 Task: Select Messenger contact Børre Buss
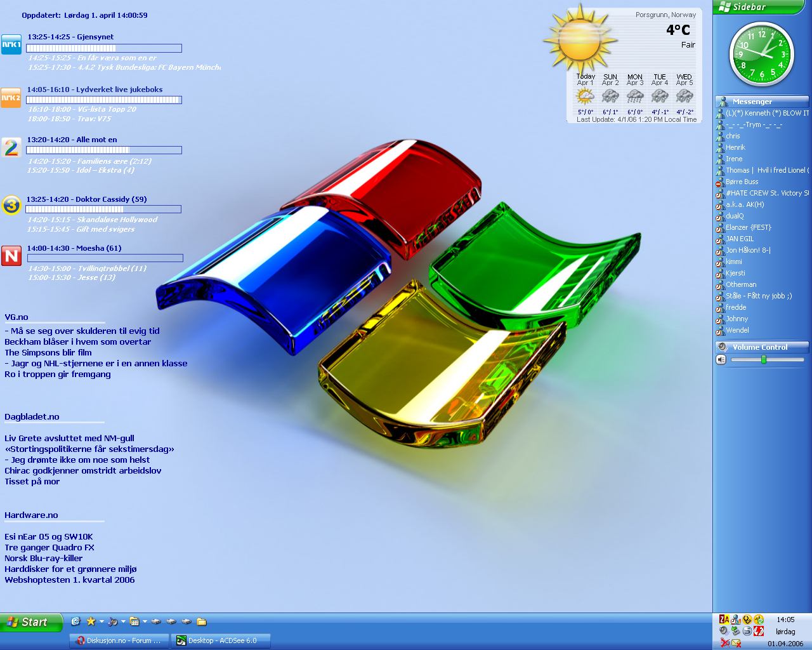click(x=742, y=182)
